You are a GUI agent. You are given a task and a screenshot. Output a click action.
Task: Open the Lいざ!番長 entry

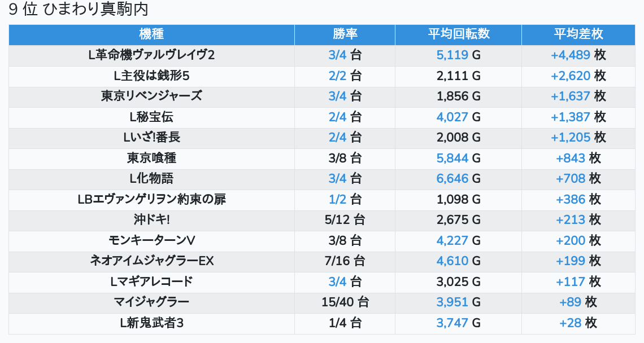(151, 137)
